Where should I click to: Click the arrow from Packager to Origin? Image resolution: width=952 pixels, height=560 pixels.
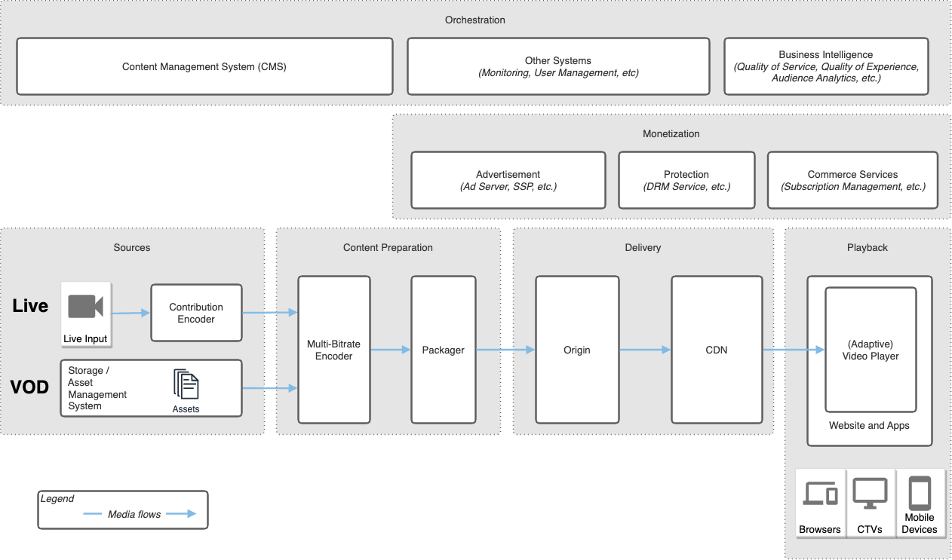tap(505, 350)
